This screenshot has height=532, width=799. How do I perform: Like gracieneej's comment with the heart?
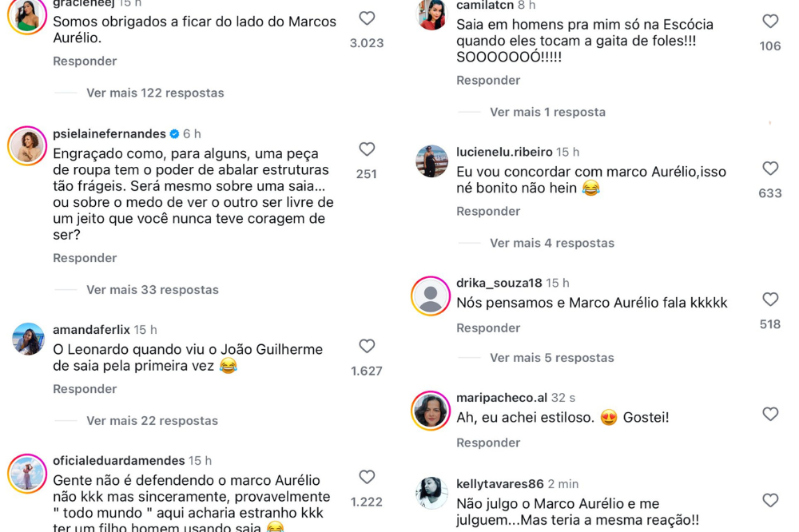coord(367,18)
